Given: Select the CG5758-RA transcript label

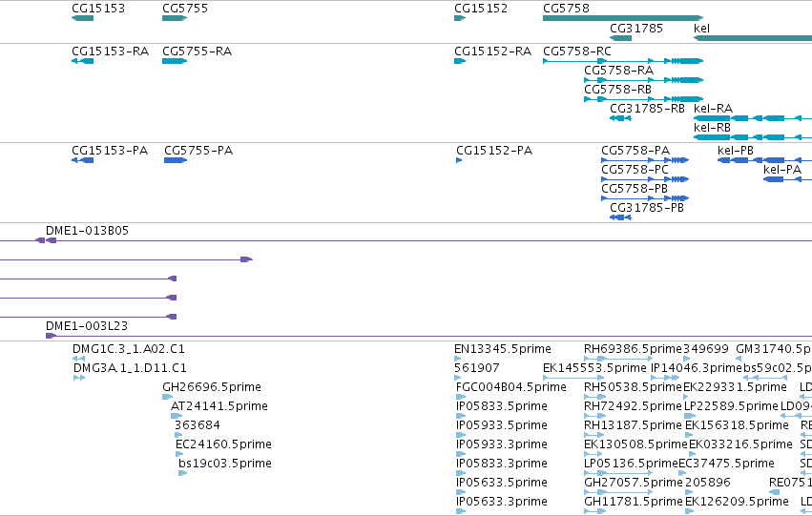Looking at the screenshot, I should (618, 71).
